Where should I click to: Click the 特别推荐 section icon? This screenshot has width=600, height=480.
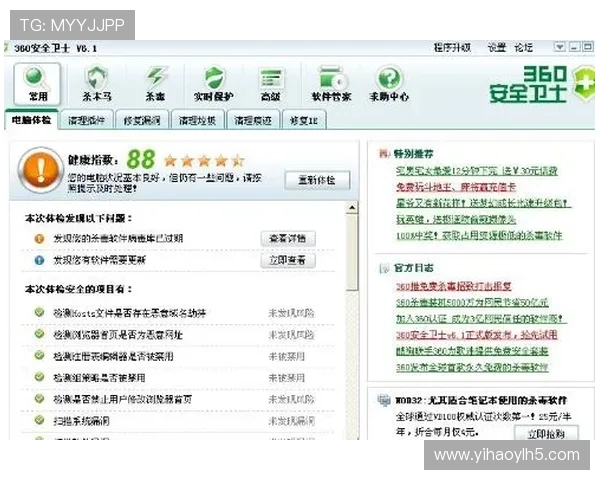(x=384, y=153)
